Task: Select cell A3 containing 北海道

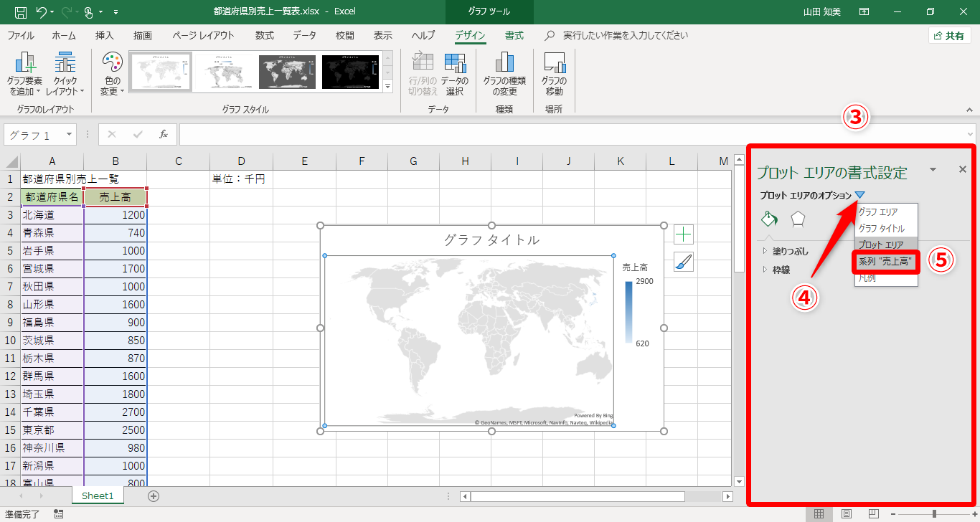Action: point(52,214)
